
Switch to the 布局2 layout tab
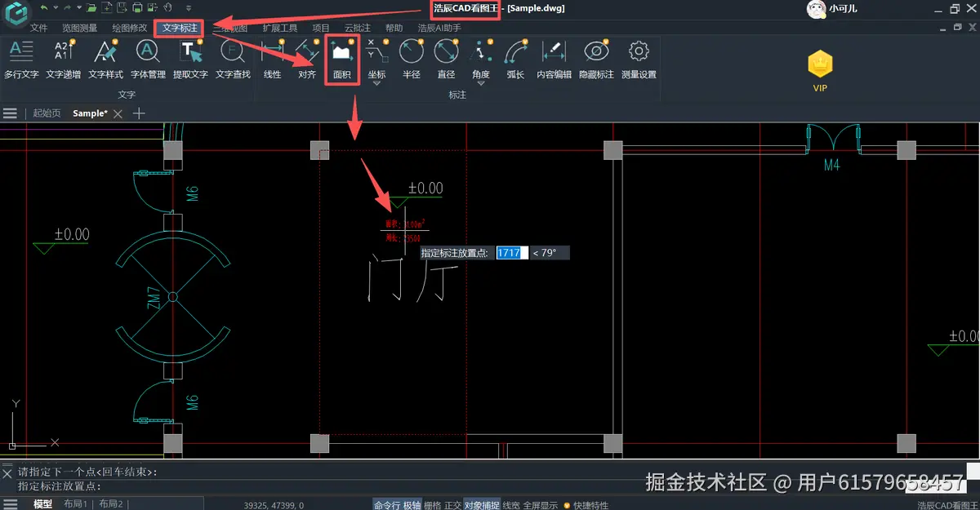pos(110,505)
